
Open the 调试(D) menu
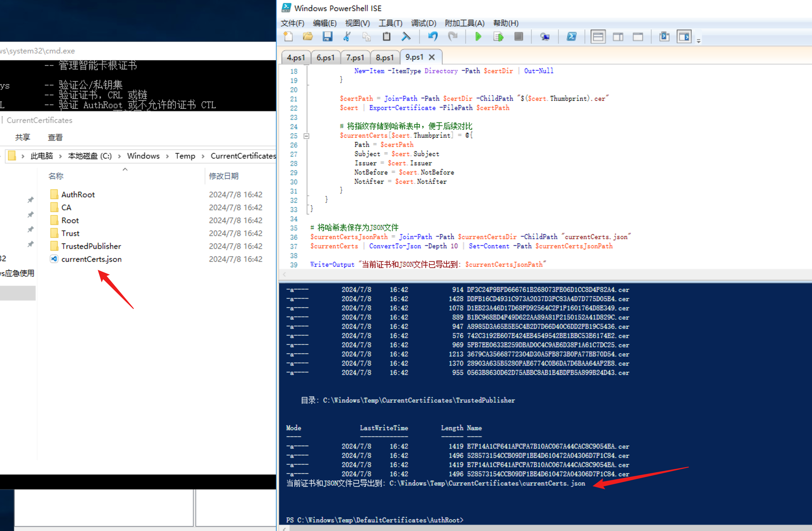423,23
